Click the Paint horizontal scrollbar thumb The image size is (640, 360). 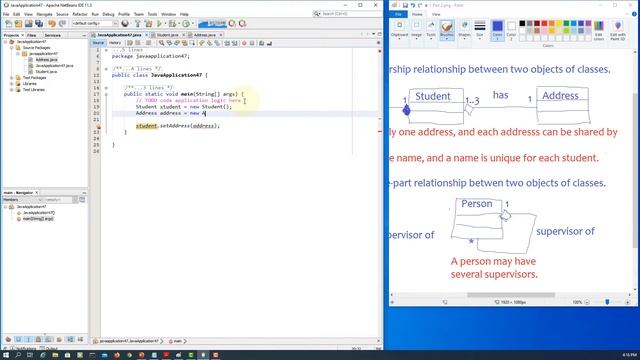(x=511, y=295)
